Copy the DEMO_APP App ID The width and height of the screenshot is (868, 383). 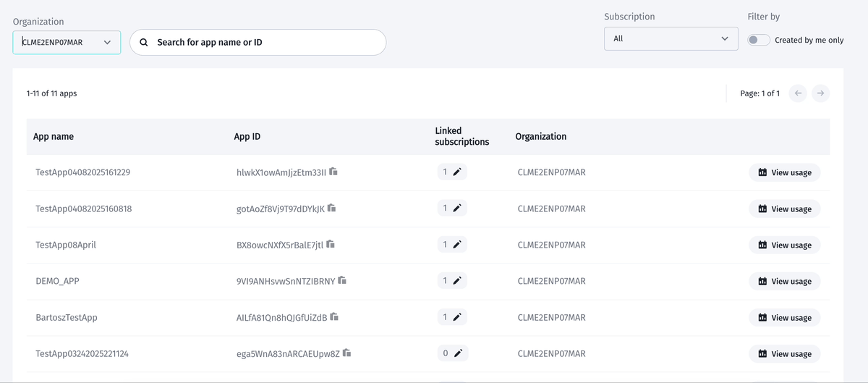coord(342,280)
